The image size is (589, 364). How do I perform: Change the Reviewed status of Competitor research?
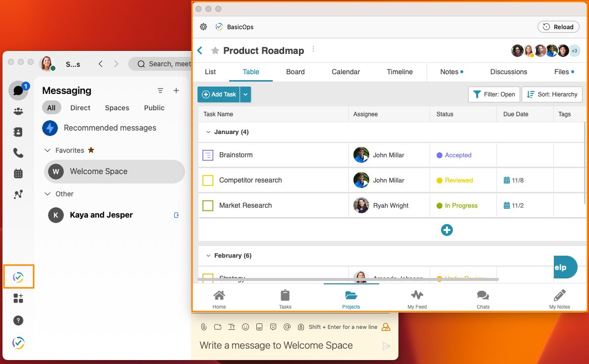tap(454, 181)
